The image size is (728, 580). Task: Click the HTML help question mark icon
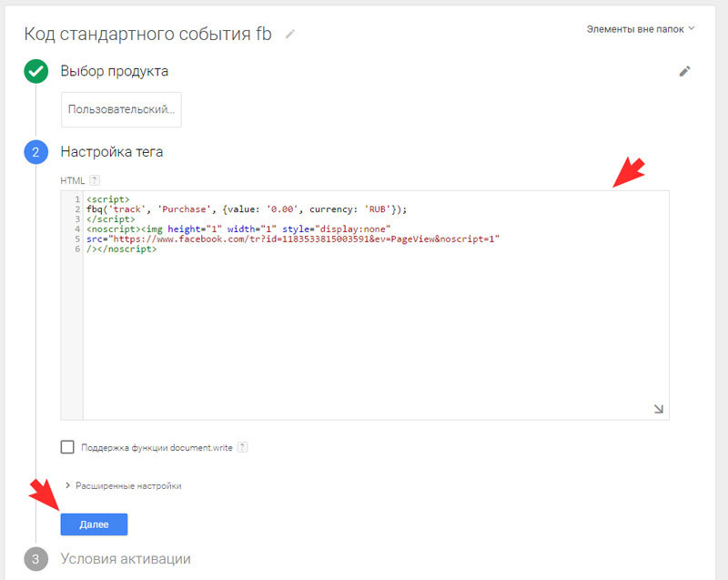[x=95, y=180]
